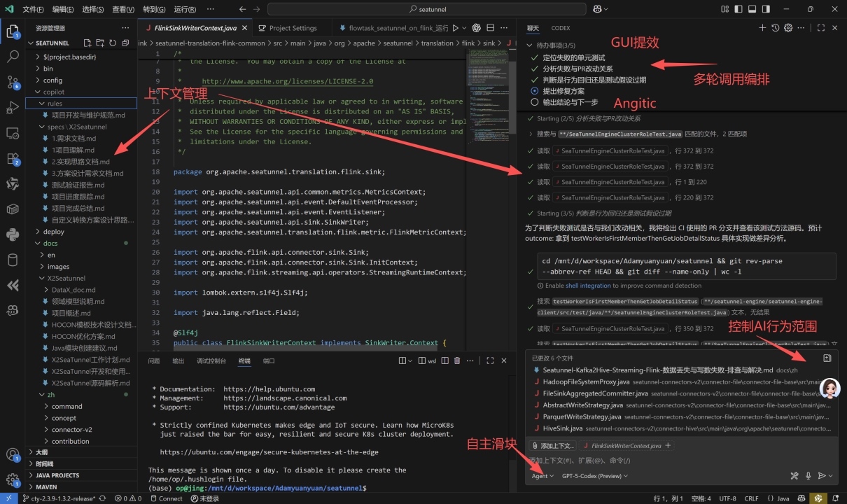This screenshot has width=847, height=504.
Task: Click New File icon in SEATUNNEL explorer header
Action: click(87, 43)
